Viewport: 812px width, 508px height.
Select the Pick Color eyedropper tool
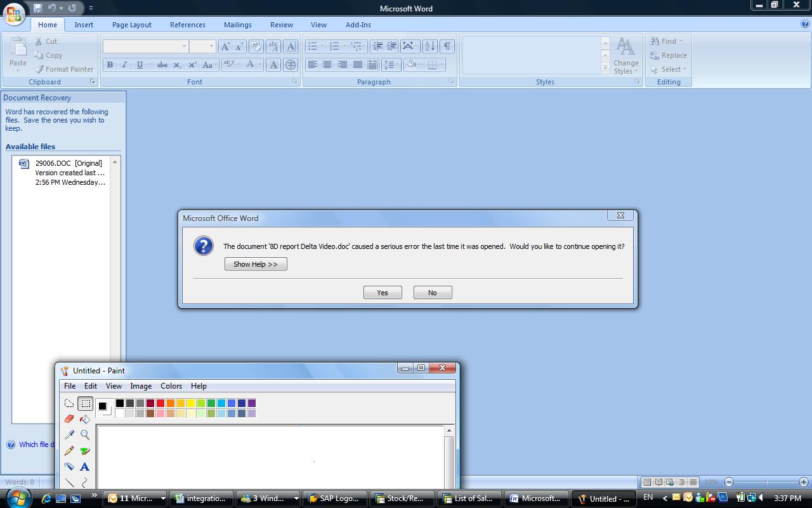pos(69,435)
